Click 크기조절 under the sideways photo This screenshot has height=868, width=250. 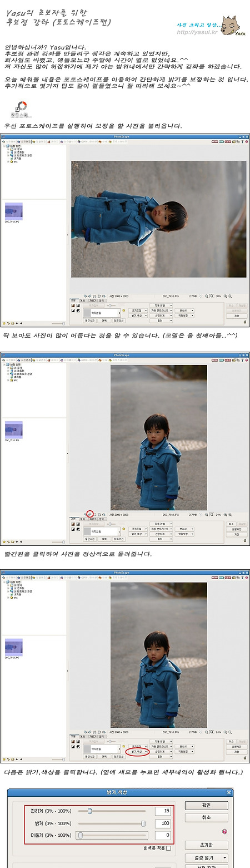(x=139, y=310)
